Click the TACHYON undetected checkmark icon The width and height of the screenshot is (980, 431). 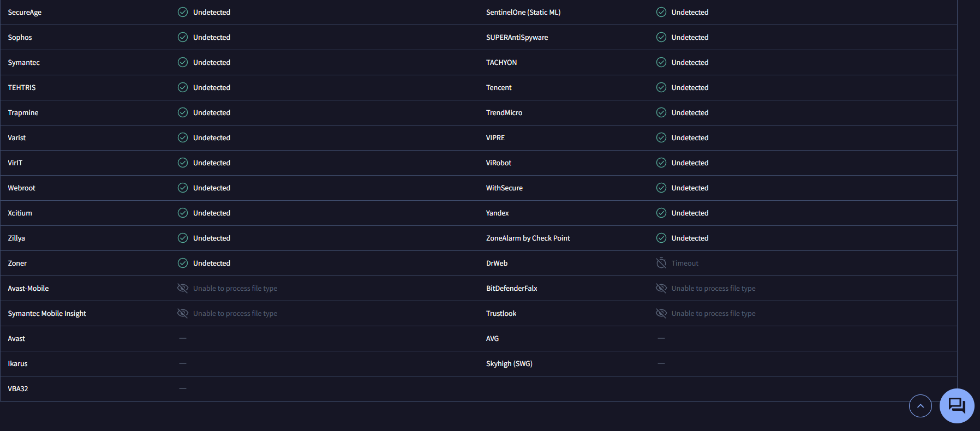pos(661,62)
